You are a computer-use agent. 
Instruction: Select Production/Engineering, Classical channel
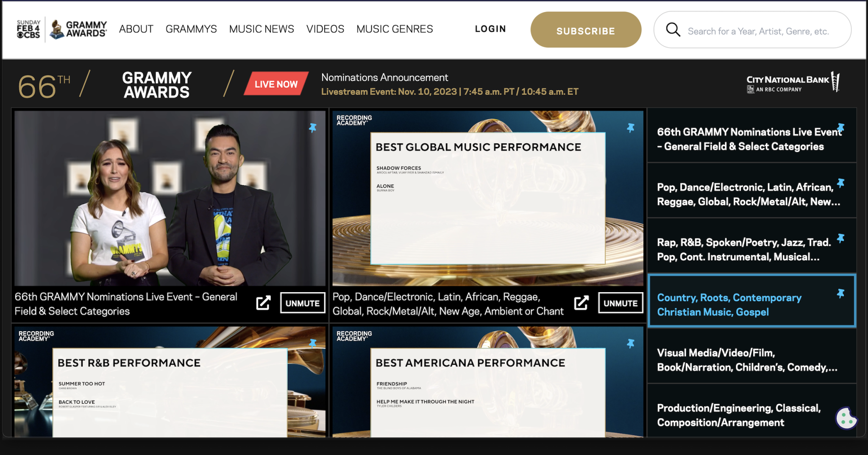point(752,411)
